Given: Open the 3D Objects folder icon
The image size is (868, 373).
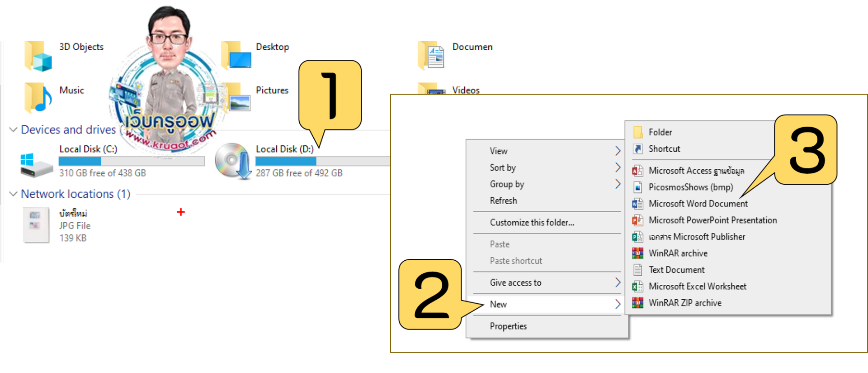Looking at the screenshot, I should point(38,57).
